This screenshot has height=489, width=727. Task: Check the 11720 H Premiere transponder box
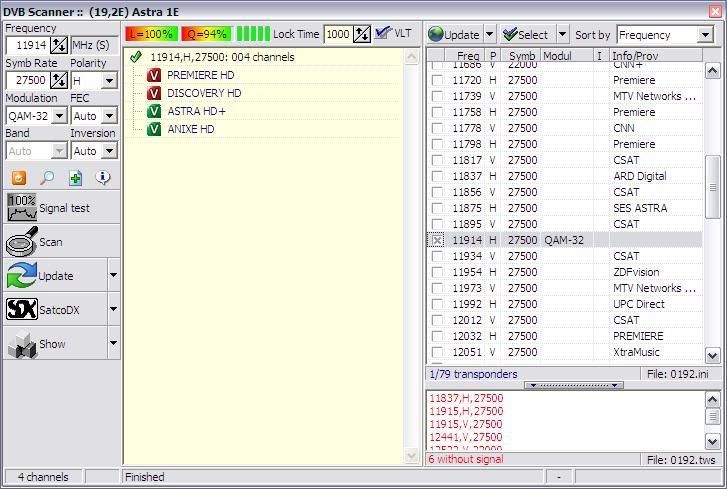tap(437, 80)
